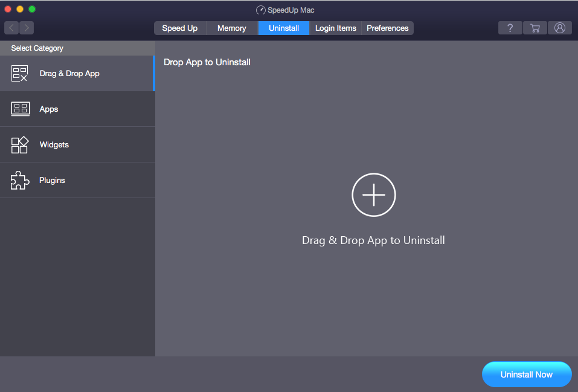Image resolution: width=578 pixels, height=392 pixels.
Task: Open help via the question mark icon
Action: click(510, 28)
